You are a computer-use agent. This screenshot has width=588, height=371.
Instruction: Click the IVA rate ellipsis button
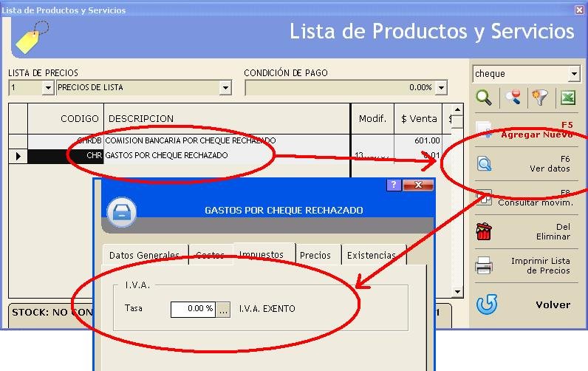coord(223,310)
